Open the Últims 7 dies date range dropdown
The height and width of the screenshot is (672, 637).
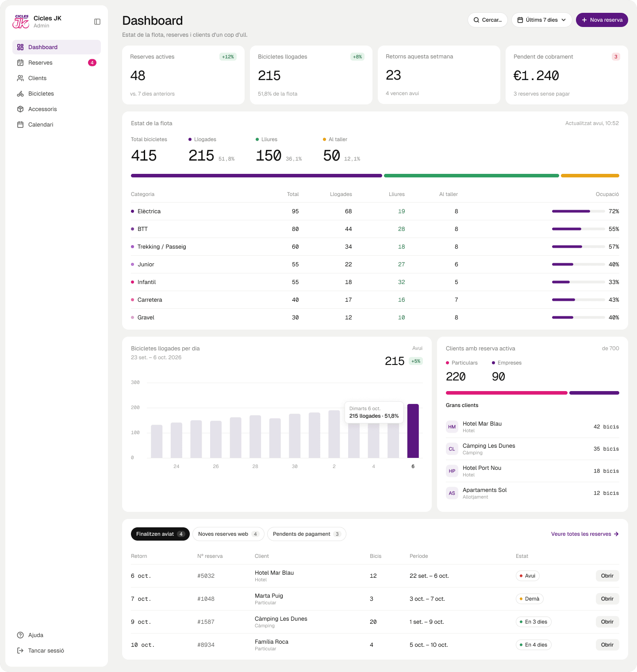542,20
